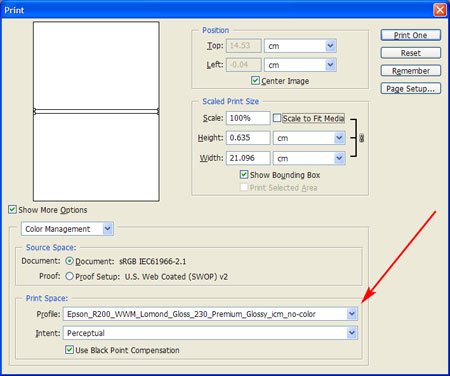Uncheck Show More Options

[x=12, y=210]
